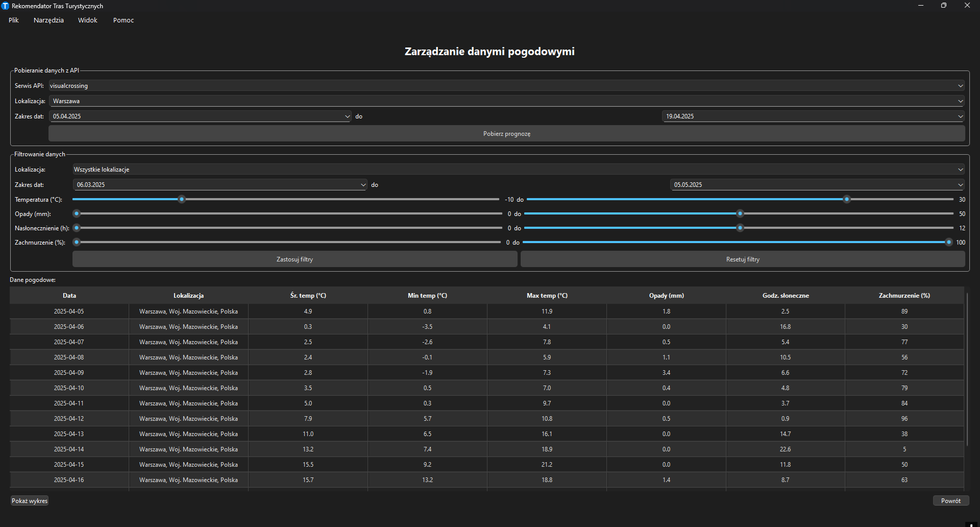Click the maximum Nasłonecznienie slider handle
This screenshot has height=527, width=980.
pyautogui.click(x=740, y=228)
